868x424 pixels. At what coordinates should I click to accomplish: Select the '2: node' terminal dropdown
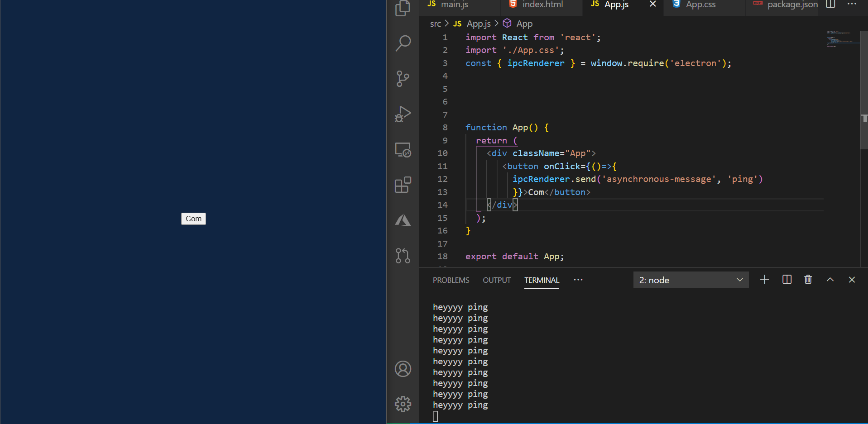click(x=691, y=280)
